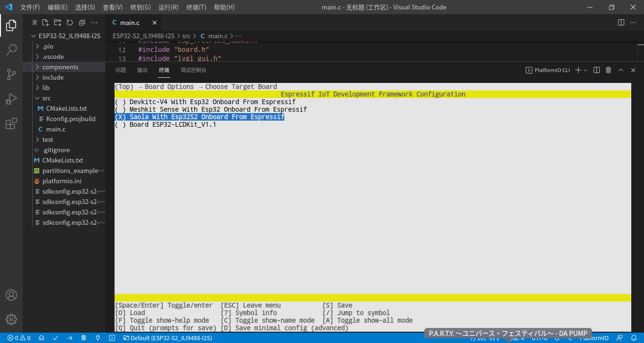Open the Run and Debug view

[x=11, y=99]
